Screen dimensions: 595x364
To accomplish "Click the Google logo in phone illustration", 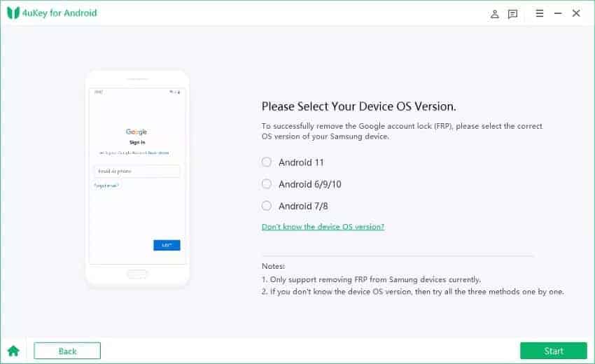I will coord(136,132).
